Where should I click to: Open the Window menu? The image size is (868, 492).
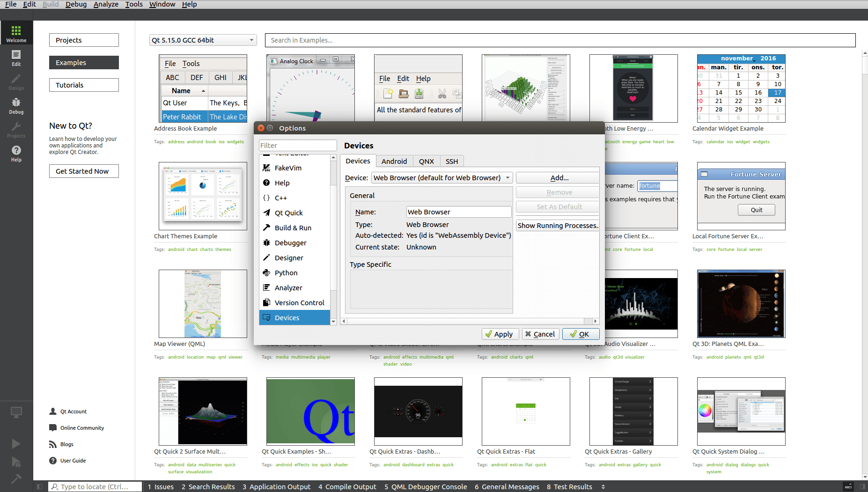(162, 4)
